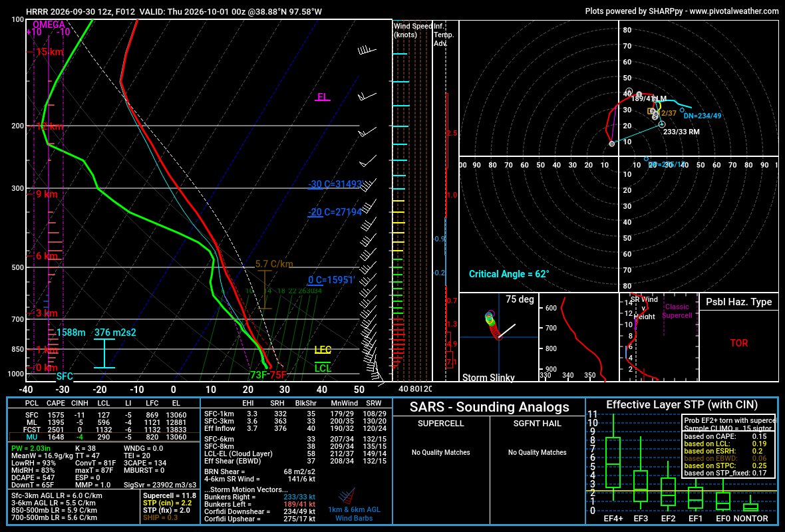Screen dimensions: 785x532
Task: Click the Storm Slinky panel label
Action: point(488,377)
